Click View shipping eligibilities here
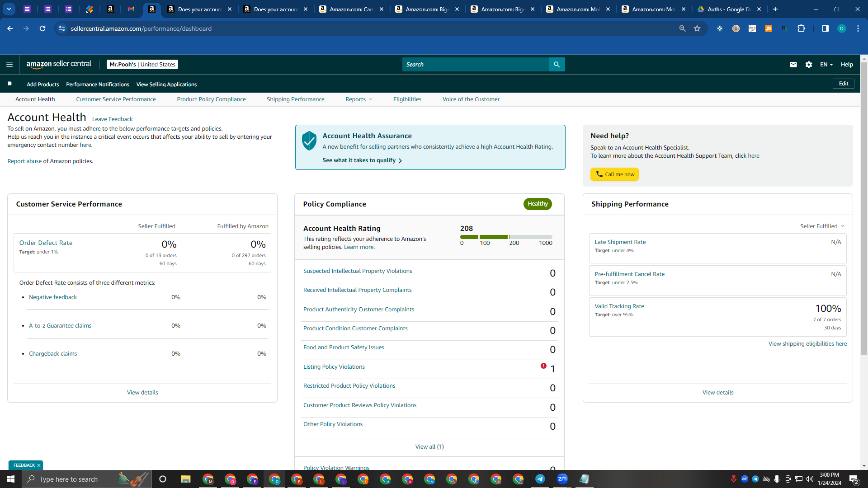The width and height of the screenshot is (868, 488). click(x=807, y=344)
